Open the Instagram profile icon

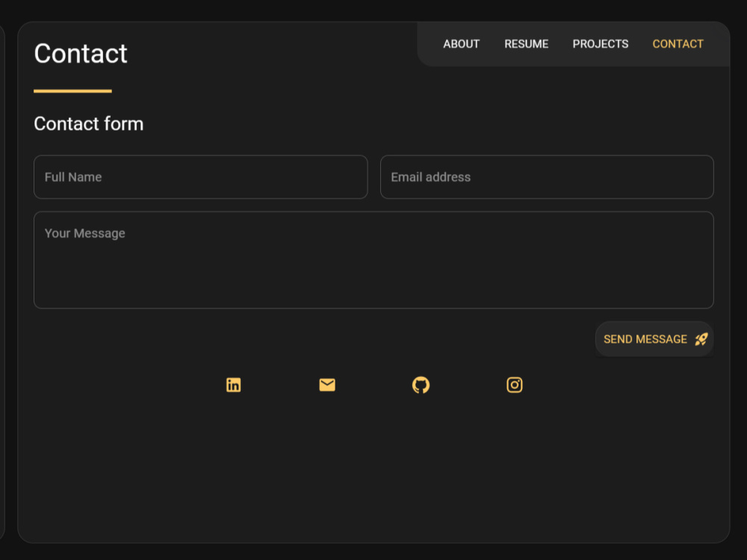coord(515,385)
